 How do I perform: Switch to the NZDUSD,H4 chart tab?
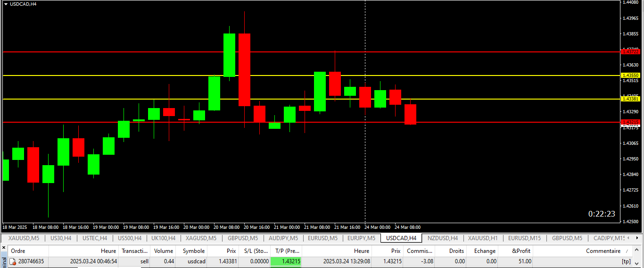click(x=443, y=238)
